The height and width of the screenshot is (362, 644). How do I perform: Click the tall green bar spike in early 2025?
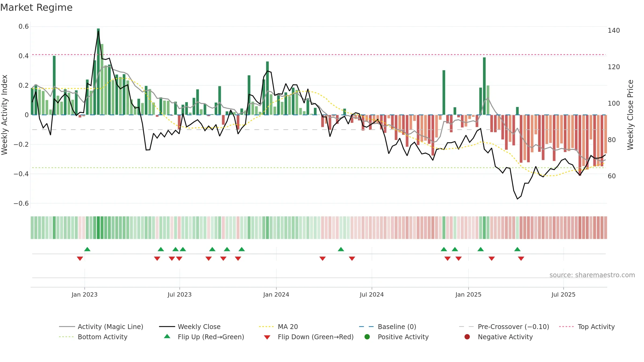pyautogui.click(x=484, y=86)
